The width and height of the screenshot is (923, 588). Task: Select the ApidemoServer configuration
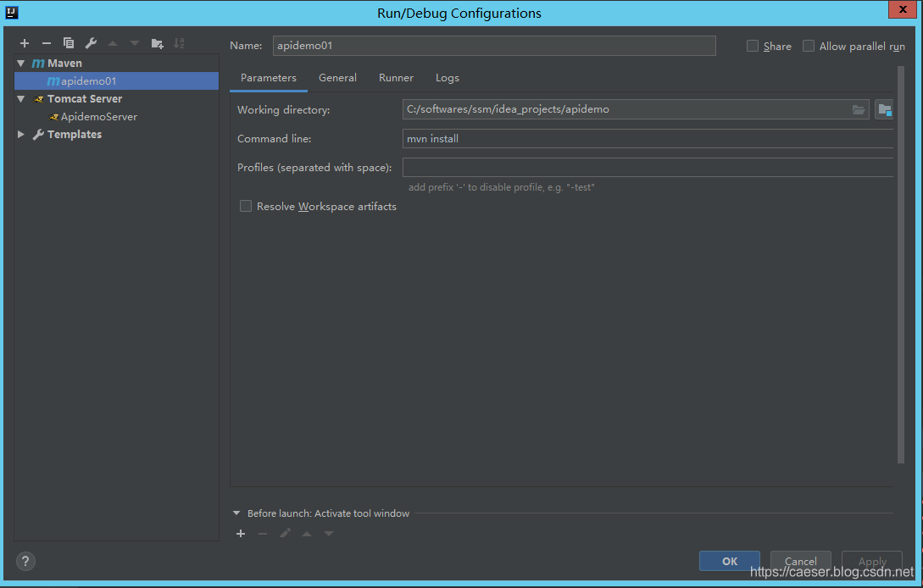[98, 117]
